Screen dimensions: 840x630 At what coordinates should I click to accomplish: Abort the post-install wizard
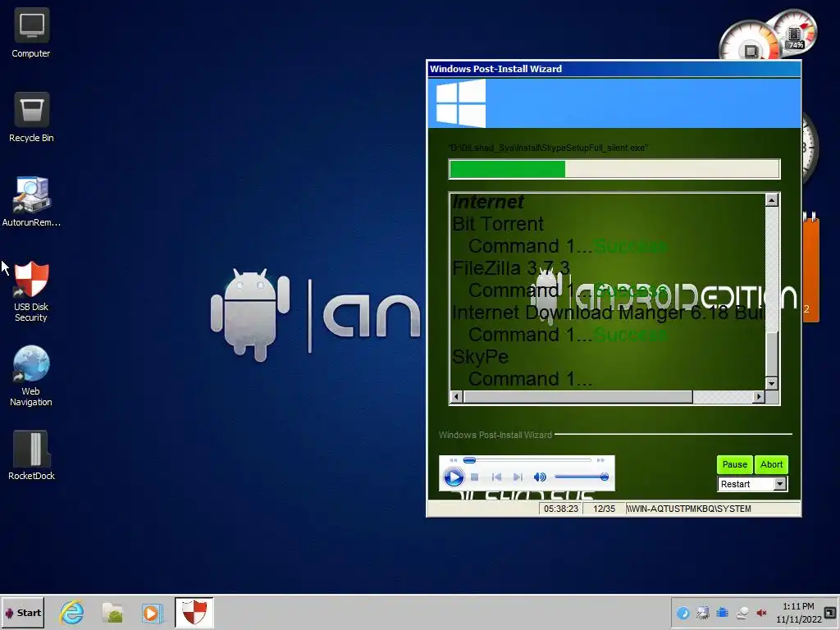(771, 464)
